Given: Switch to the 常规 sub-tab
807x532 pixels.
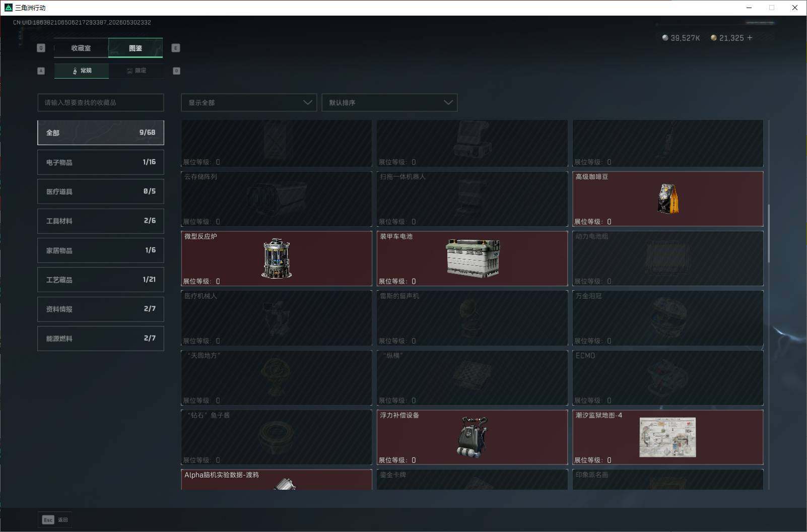Looking at the screenshot, I should (82, 71).
